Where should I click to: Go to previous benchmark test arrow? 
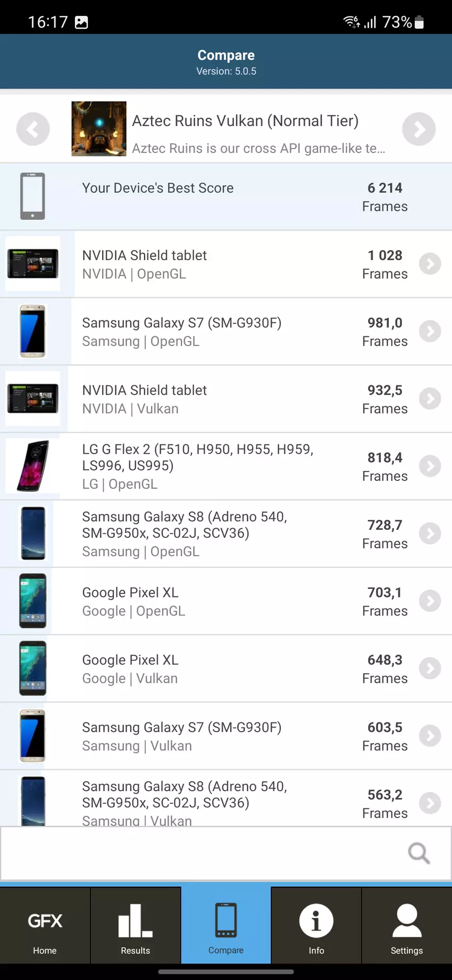click(x=33, y=129)
